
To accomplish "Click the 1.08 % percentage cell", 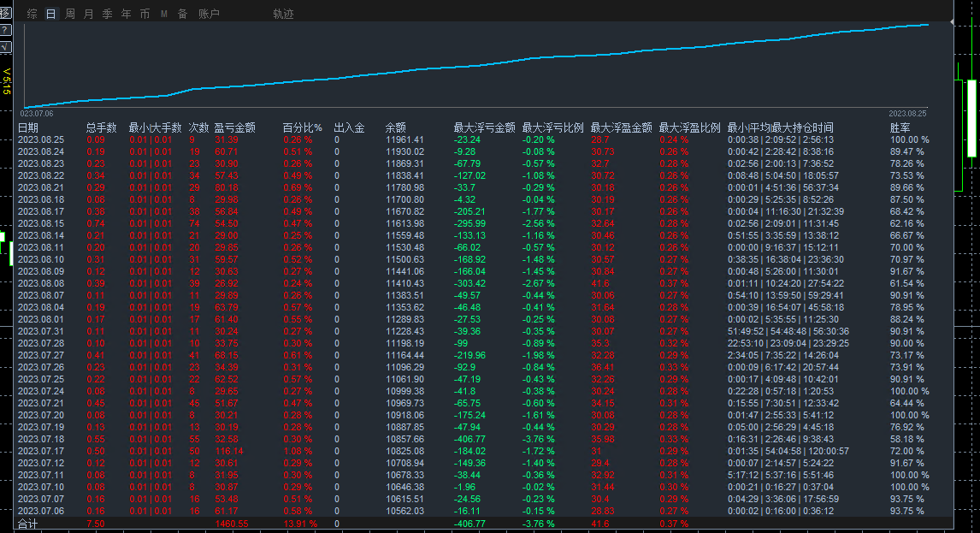I will click(298, 451).
